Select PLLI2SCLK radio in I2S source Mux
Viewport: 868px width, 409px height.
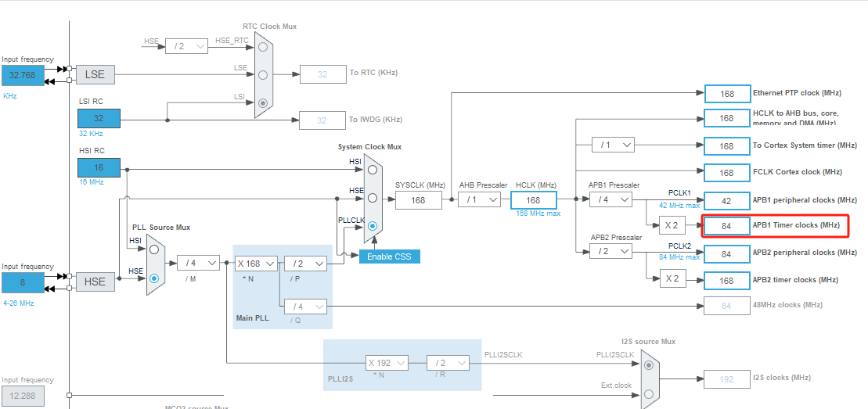(650, 365)
